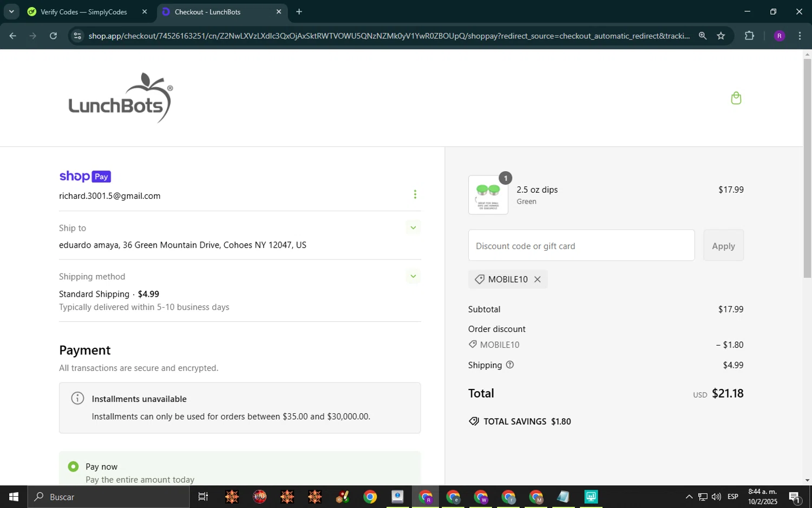Click the Shipping info help icon
The width and height of the screenshot is (812, 508).
(x=509, y=365)
